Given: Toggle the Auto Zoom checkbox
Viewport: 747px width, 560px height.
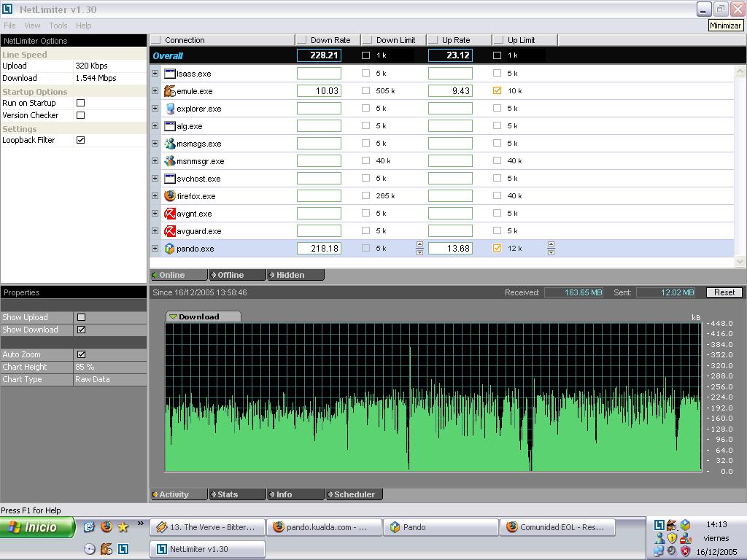Looking at the screenshot, I should [x=82, y=354].
